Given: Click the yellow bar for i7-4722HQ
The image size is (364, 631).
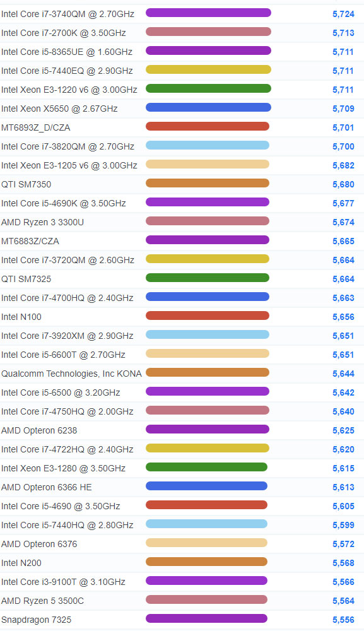Looking at the screenshot, I should [x=208, y=448].
